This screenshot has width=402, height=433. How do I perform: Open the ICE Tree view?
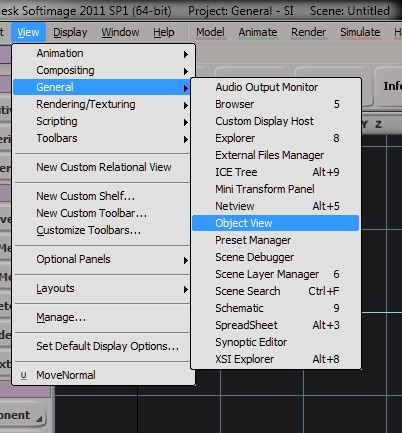coord(276,172)
